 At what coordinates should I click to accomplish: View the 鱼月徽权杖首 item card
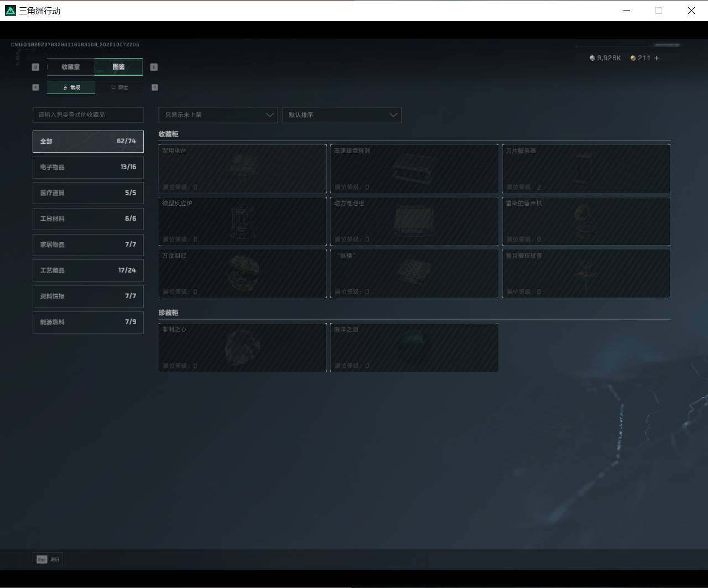[x=586, y=273]
